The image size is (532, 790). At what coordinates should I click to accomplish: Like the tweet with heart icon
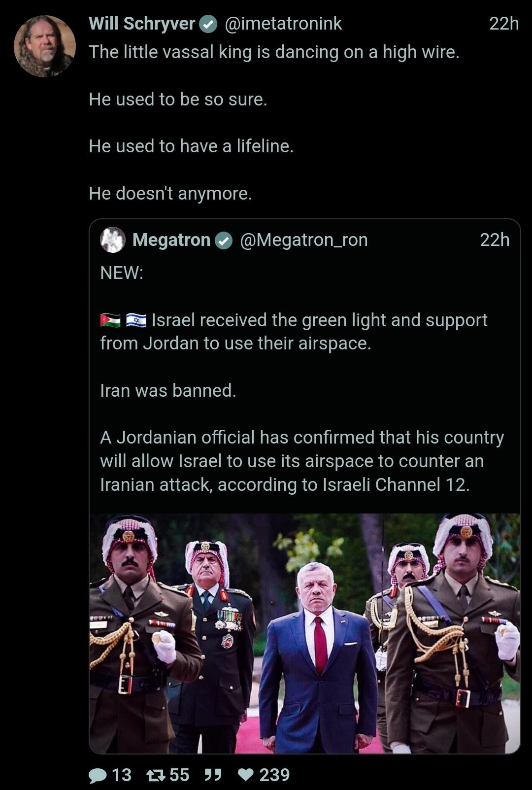click(246, 775)
